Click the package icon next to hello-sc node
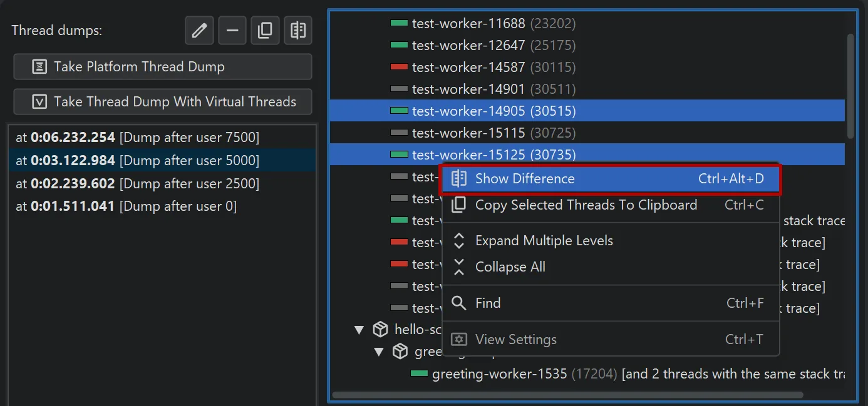The width and height of the screenshot is (868, 406). tap(380, 329)
